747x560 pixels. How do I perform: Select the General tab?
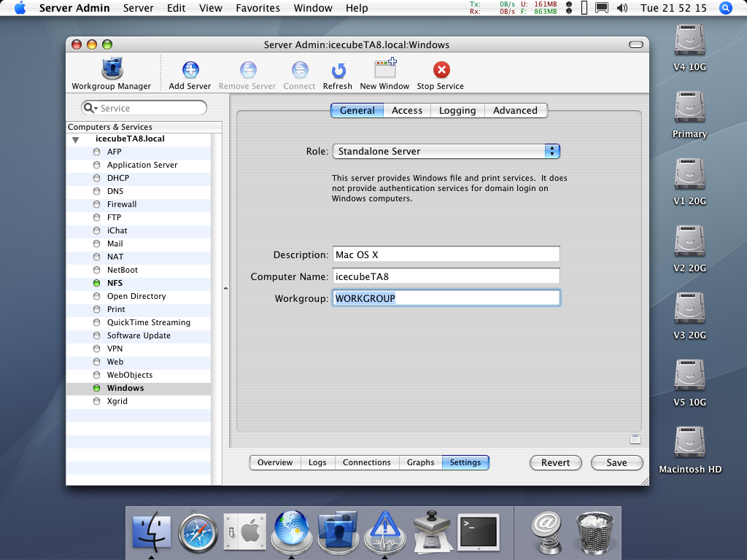(357, 111)
